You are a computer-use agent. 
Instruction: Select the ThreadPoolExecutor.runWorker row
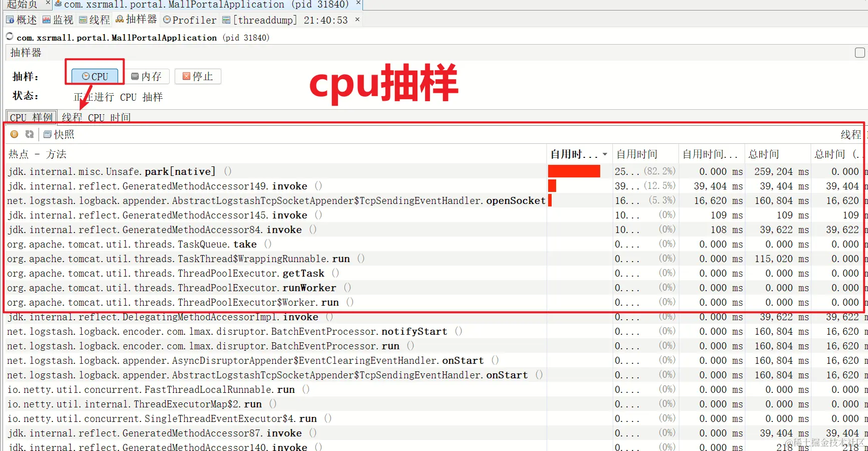coord(436,288)
